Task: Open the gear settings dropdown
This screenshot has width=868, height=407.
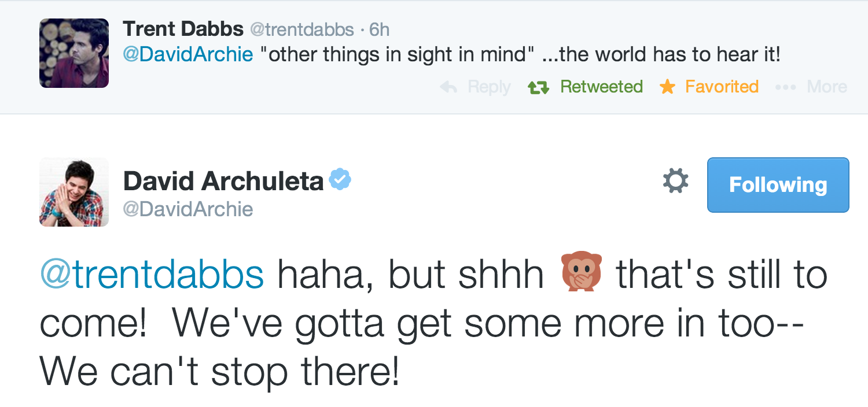Action: tap(675, 182)
